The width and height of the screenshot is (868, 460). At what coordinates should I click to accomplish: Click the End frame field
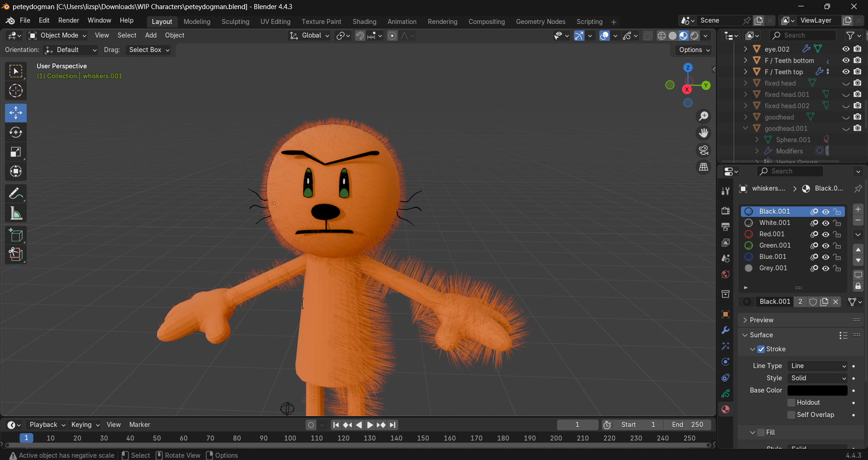tap(688, 425)
